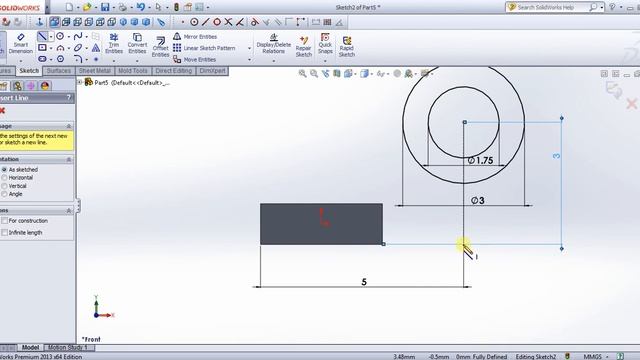Viewport: 640px width, 360px height.
Task: Open Smart Dimension dropdown arrow
Action: coord(20,60)
